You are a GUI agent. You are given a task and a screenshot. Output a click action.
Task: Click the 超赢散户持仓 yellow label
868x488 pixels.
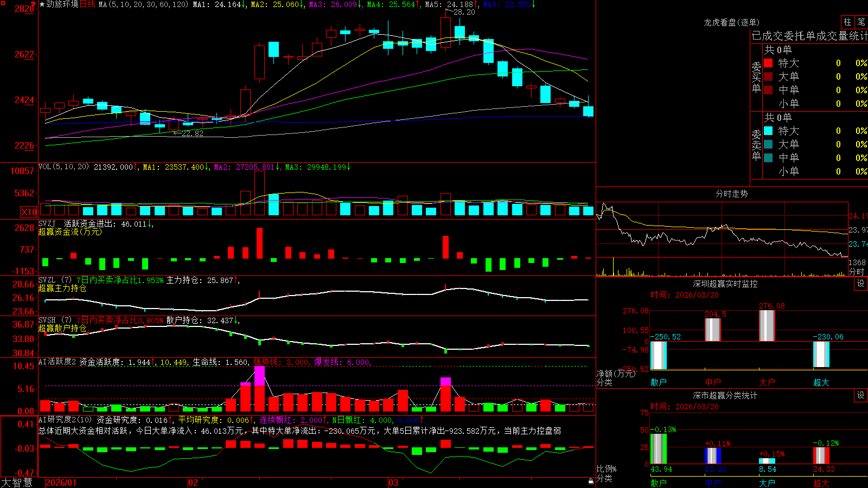pos(62,328)
